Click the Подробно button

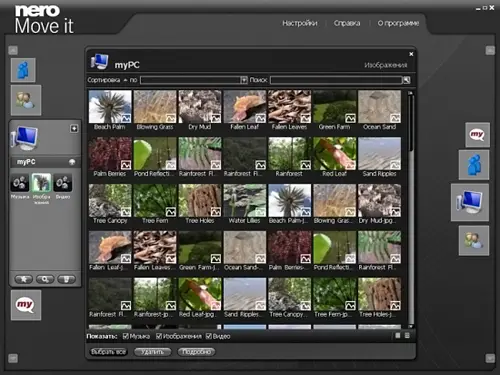(196, 352)
